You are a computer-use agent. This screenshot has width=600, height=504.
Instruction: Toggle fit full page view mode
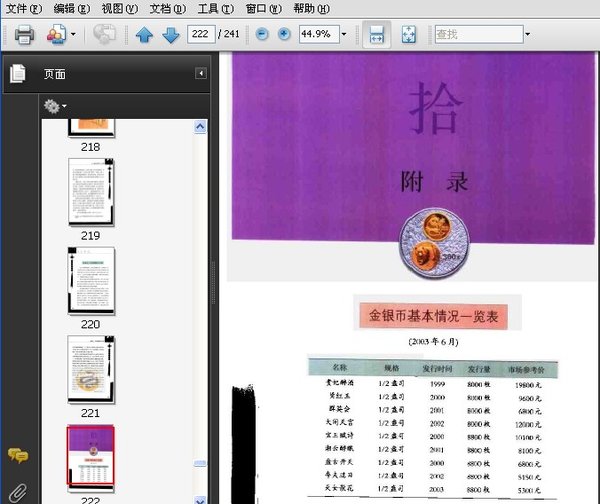(408, 34)
